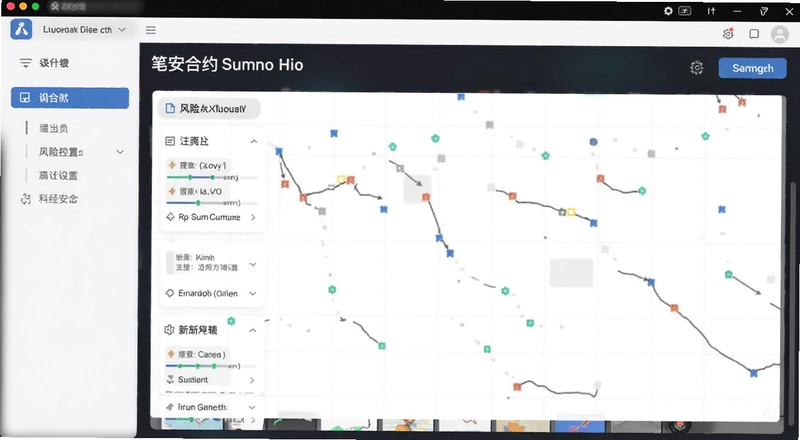Click the lightning icon on the (Xovy1 row
Image resolution: width=800 pixels, height=440 pixels.
click(172, 165)
